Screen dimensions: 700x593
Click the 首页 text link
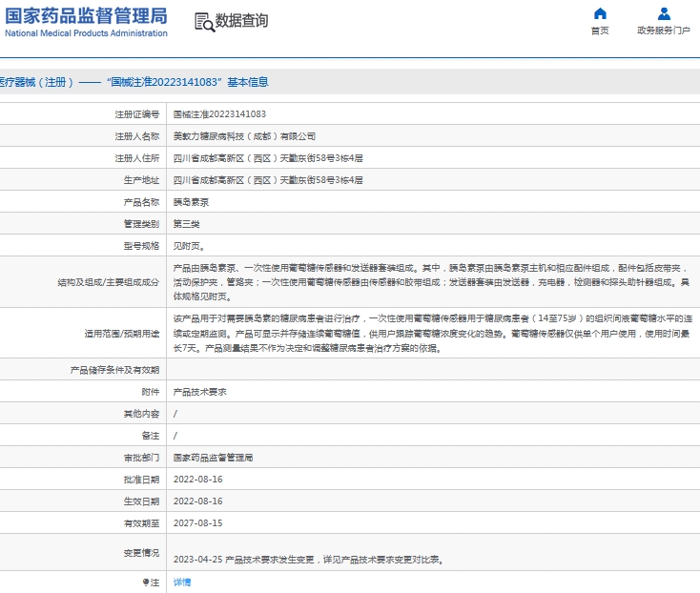[x=600, y=31]
